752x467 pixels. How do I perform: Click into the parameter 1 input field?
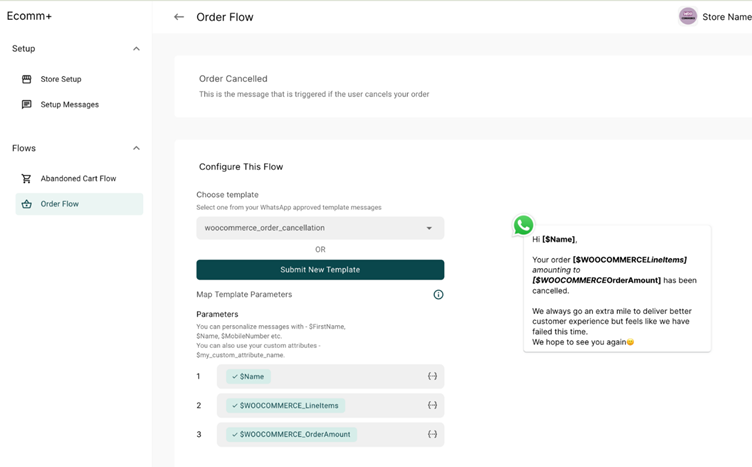pyautogui.click(x=330, y=376)
